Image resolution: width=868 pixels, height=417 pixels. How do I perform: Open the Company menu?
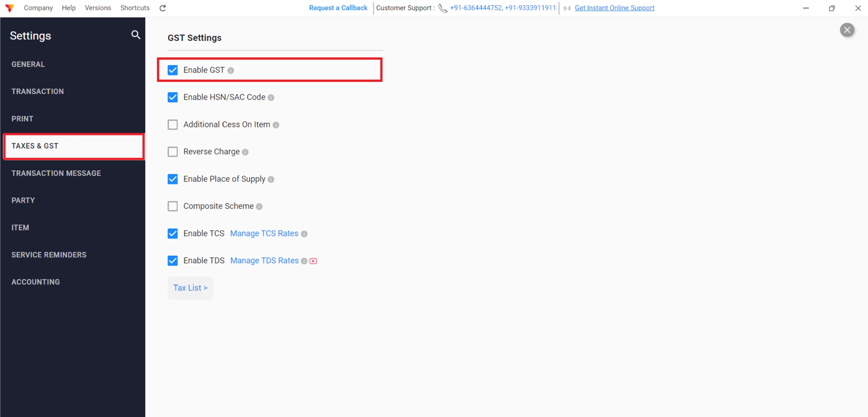[38, 8]
